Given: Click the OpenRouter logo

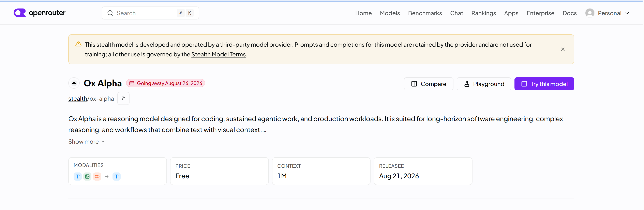Looking at the screenshot, I should pos(40,13).
